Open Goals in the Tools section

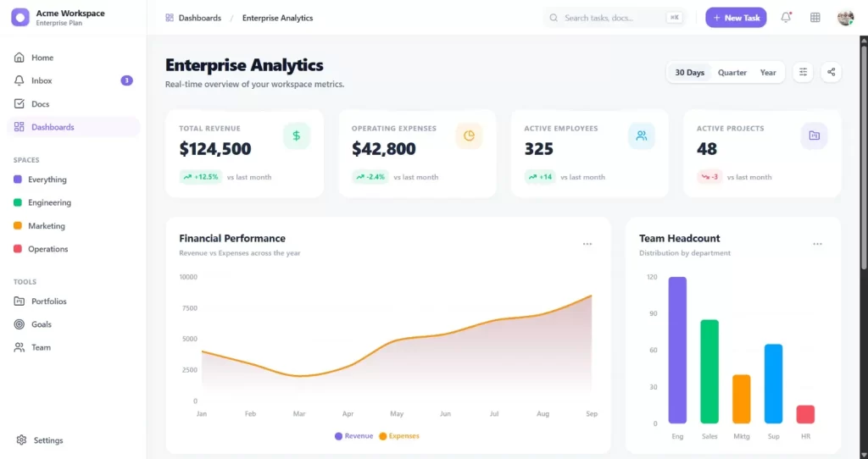[42, 324]
